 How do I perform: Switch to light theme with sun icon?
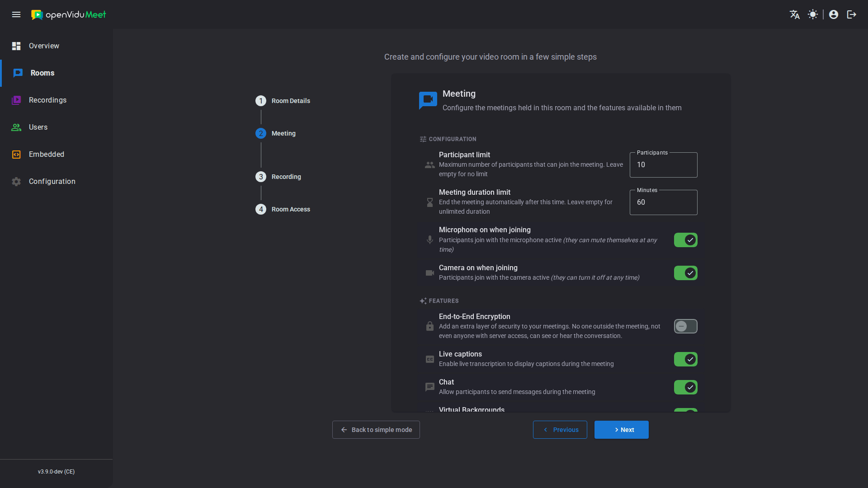pyautogui.click(x=813, y=14)
